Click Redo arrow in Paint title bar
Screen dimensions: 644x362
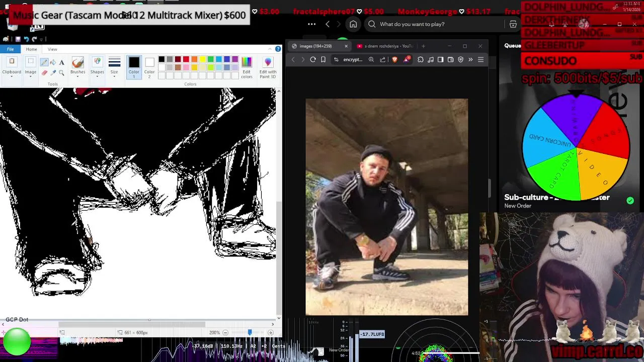pos(34,39)
